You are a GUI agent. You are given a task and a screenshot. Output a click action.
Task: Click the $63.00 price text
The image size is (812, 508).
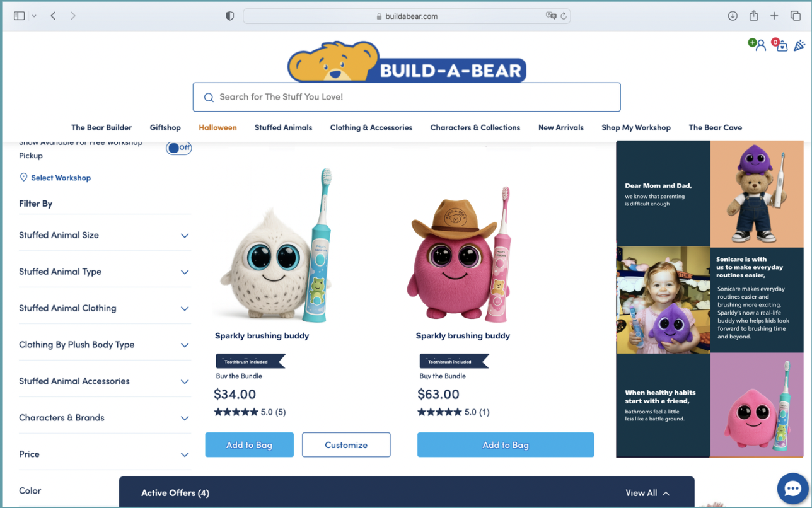pyautogui.click(x=439, y=395)
